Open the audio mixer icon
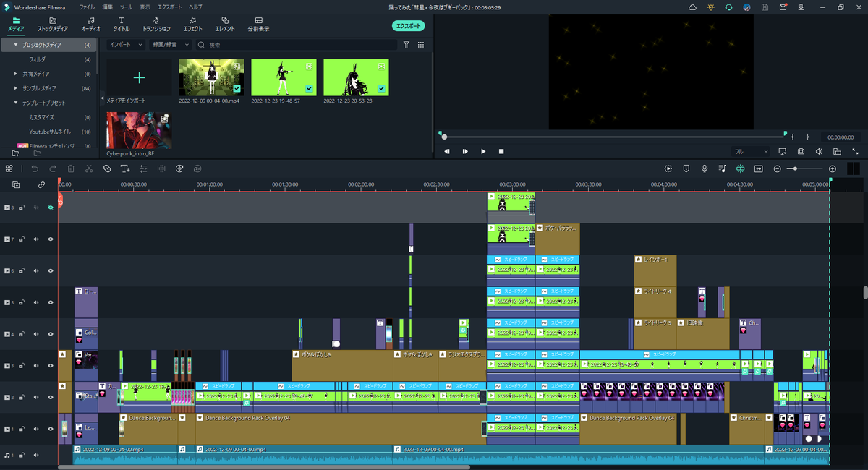 [722, 168]
